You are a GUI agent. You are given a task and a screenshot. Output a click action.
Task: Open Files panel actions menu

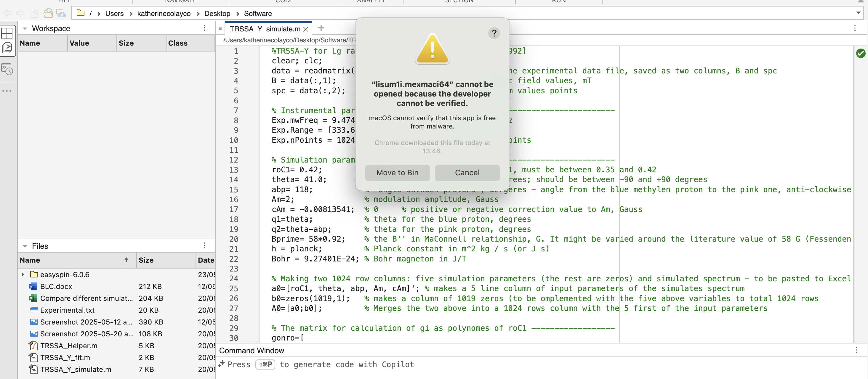click(x=204, y=245)
